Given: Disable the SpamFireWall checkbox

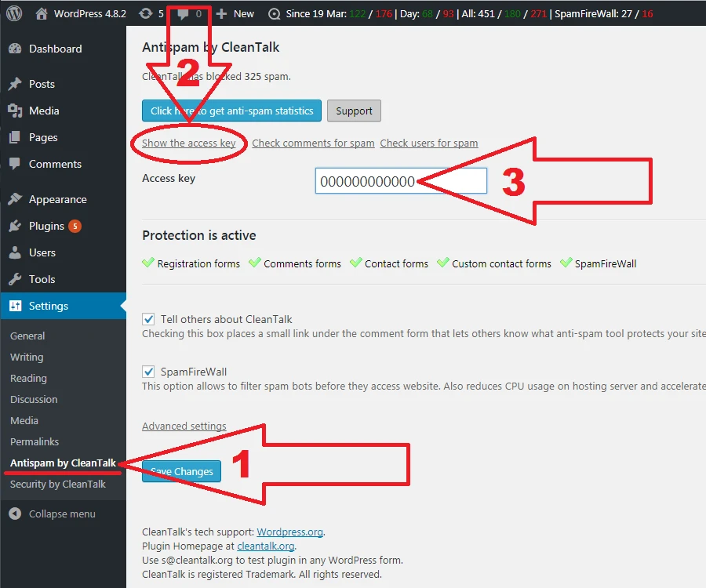Looking at the screenshot, I should point(148,372).
